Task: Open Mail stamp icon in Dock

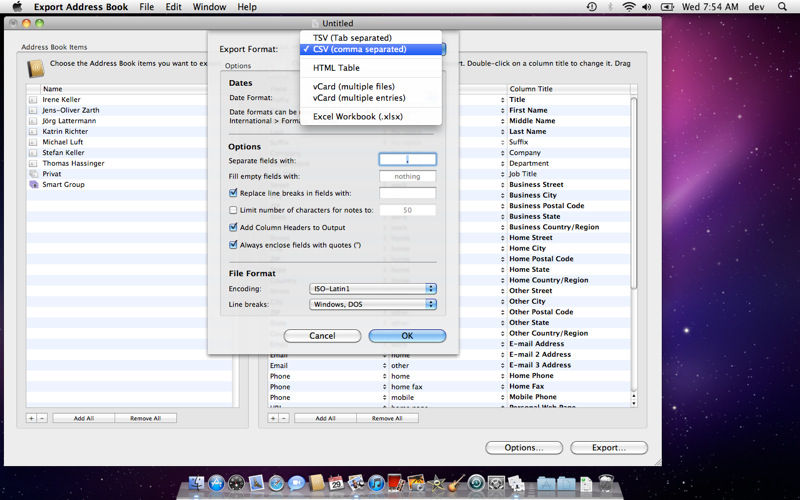Action: click(256, 483)
